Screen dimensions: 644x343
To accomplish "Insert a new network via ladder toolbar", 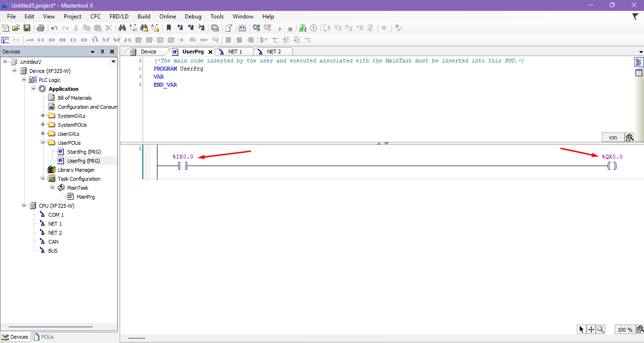I will [x=5, y=40].
